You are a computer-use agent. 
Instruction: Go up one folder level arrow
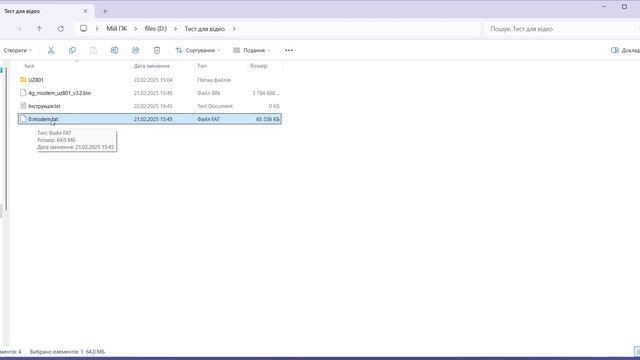point(39,29)
